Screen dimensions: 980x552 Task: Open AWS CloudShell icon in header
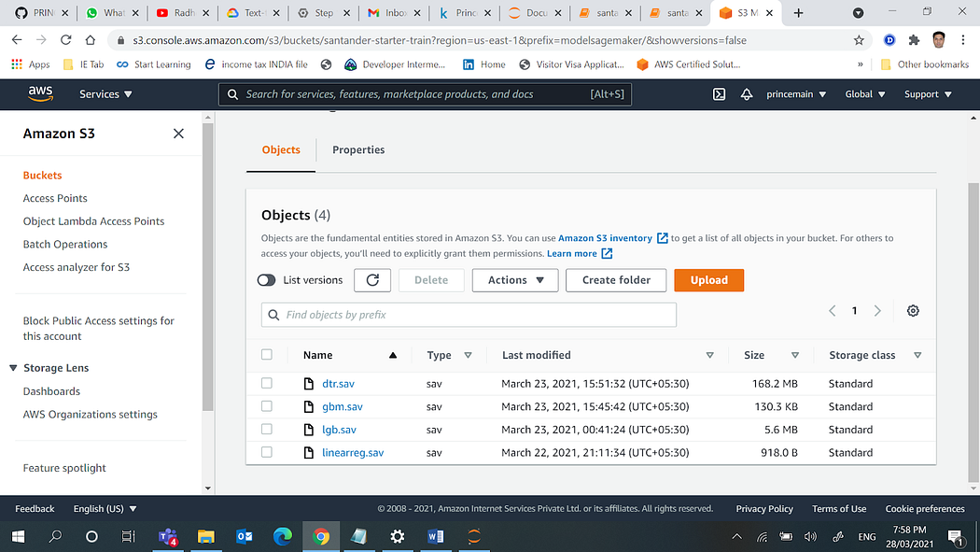coord(719,94)
